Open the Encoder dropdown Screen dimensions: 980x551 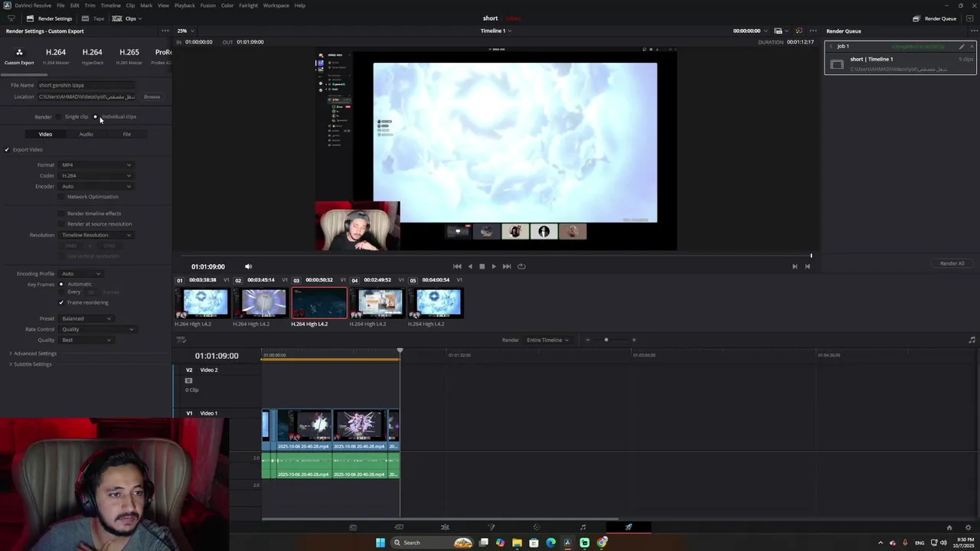[96, 186]
